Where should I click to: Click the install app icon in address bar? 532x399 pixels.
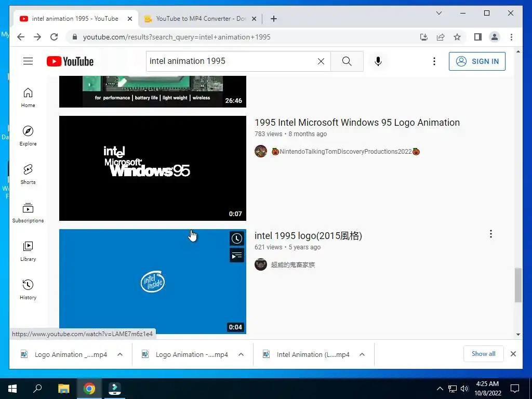click(x=424, y=37)
